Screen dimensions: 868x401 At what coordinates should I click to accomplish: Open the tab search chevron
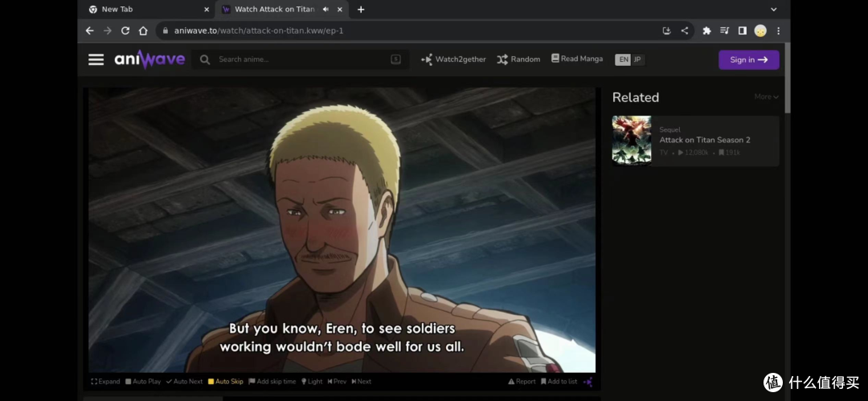(774, 10)
